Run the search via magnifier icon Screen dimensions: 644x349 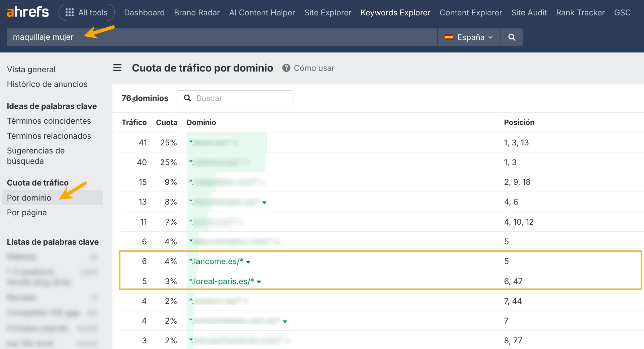click(x=511, y=37)
